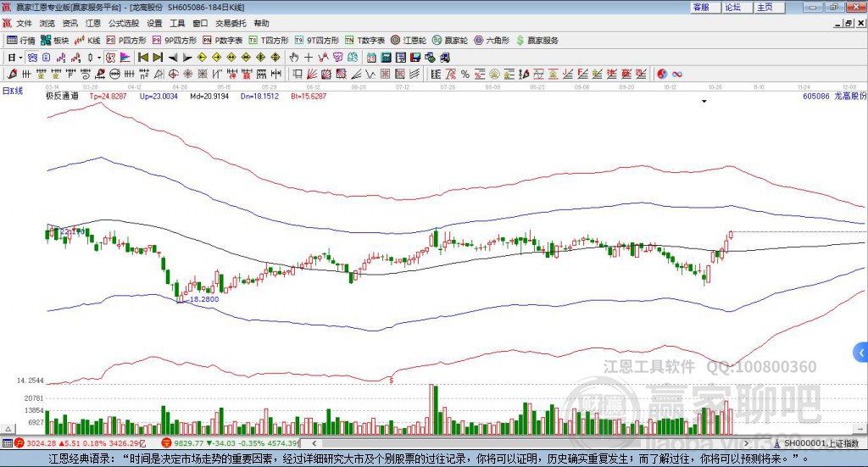Click the 论坛 forum button

(x=737, y=7)
